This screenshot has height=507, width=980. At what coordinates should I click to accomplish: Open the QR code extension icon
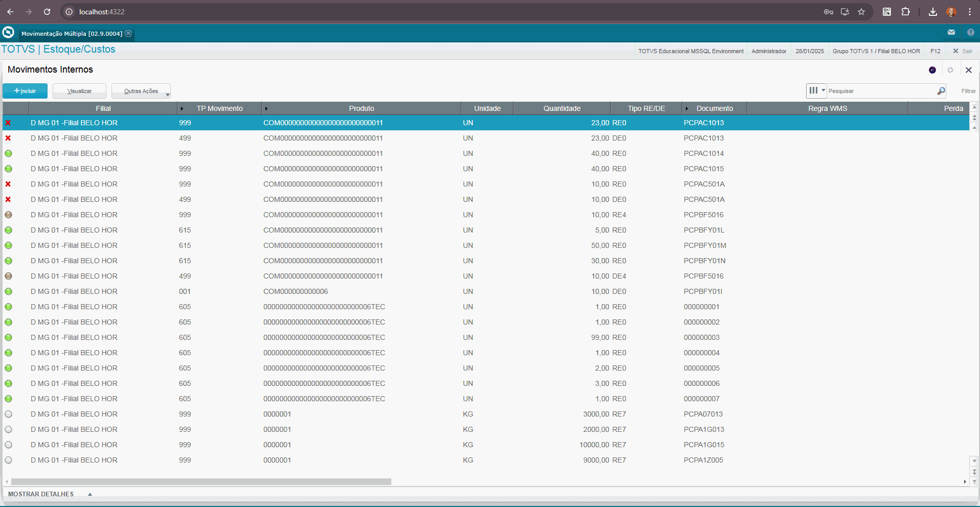click(887, 12)
